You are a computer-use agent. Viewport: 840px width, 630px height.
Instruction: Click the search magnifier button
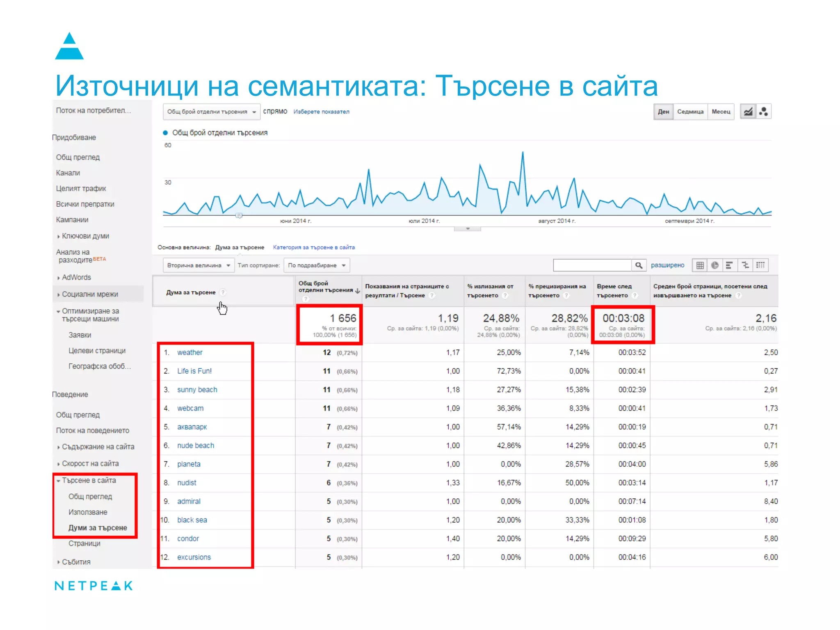click(x=639, y=265)
